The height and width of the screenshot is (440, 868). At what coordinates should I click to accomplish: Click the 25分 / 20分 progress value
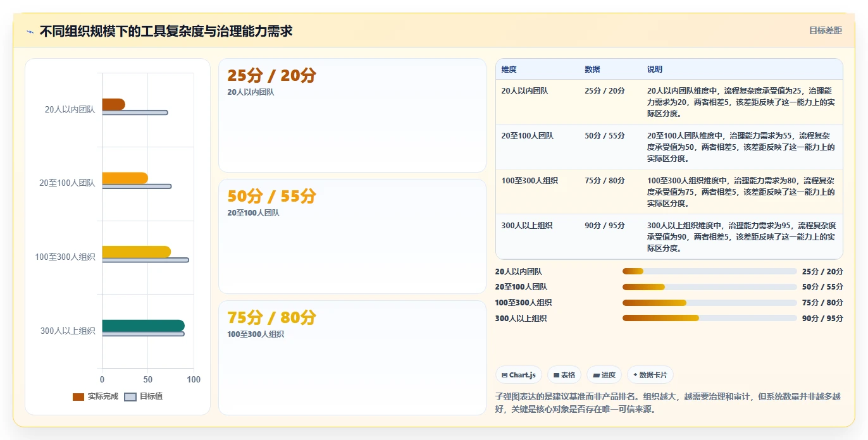822,272
